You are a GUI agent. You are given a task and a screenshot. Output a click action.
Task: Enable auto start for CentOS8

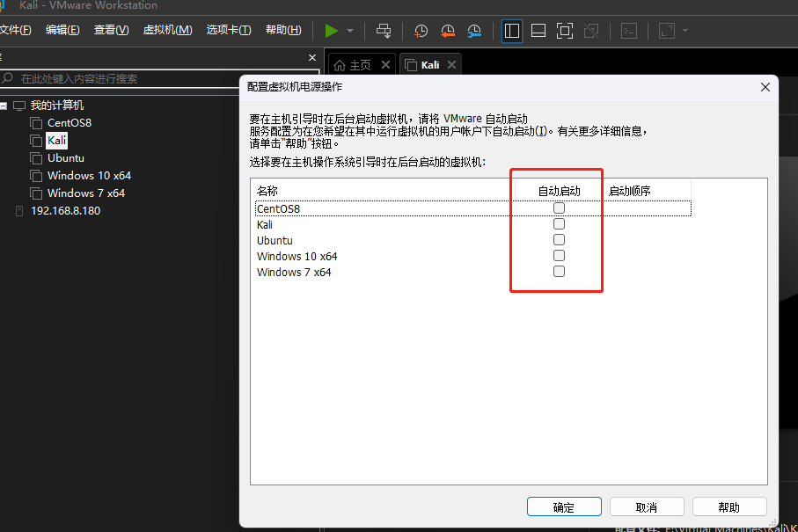(x=559, y=208)
